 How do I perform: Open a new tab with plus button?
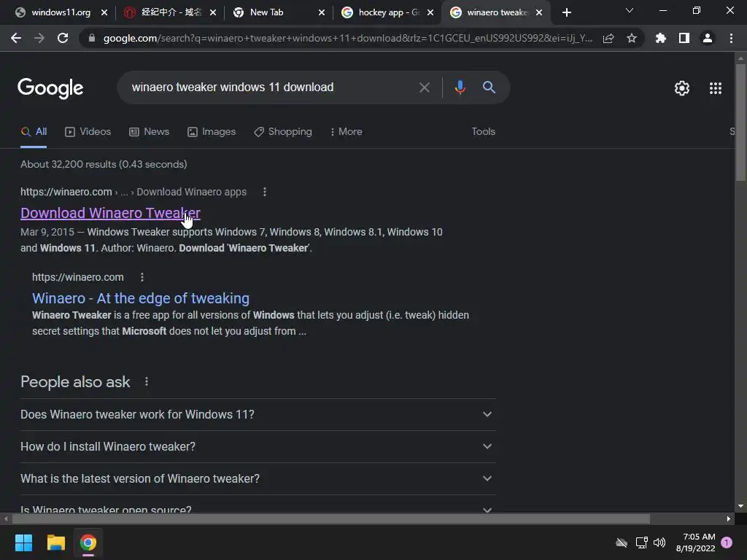pyautogui.click(x=566, y=13)
